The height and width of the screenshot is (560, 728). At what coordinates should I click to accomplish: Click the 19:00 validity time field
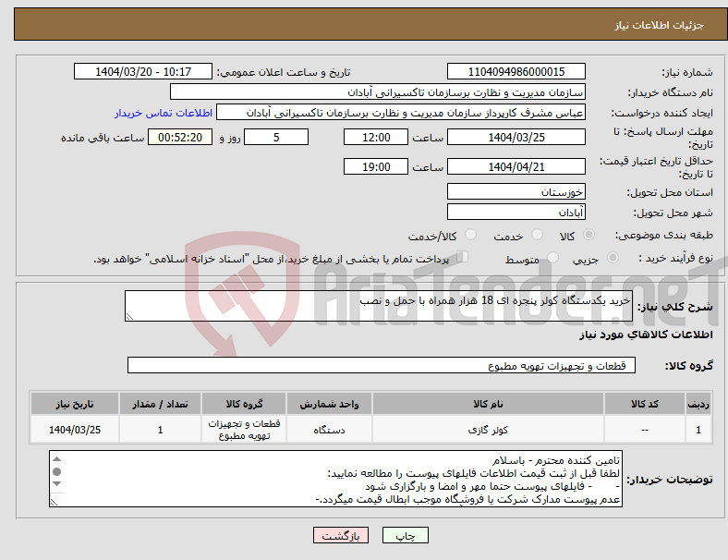[376, 166]
